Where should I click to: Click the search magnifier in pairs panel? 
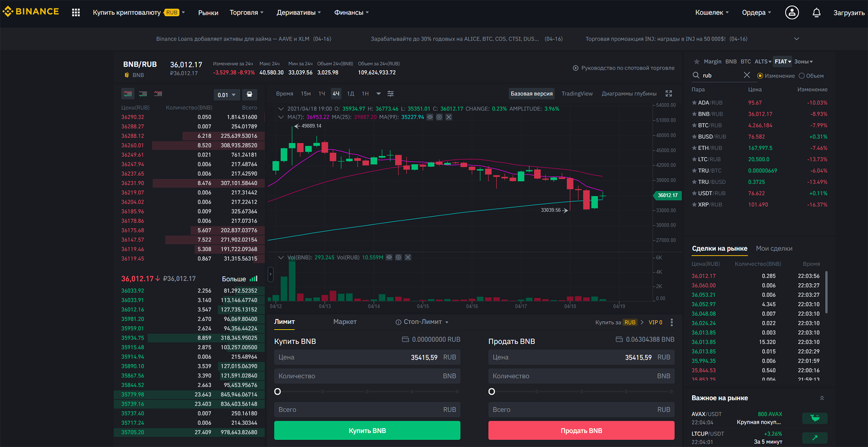696,75
